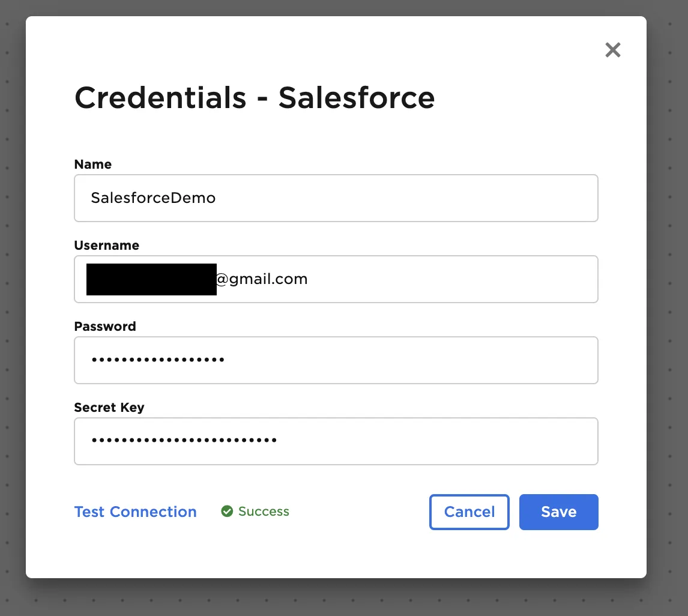This screenshot has width=688, height=616.
Task: Select the green circle status indicator
Action: (227, 511)
